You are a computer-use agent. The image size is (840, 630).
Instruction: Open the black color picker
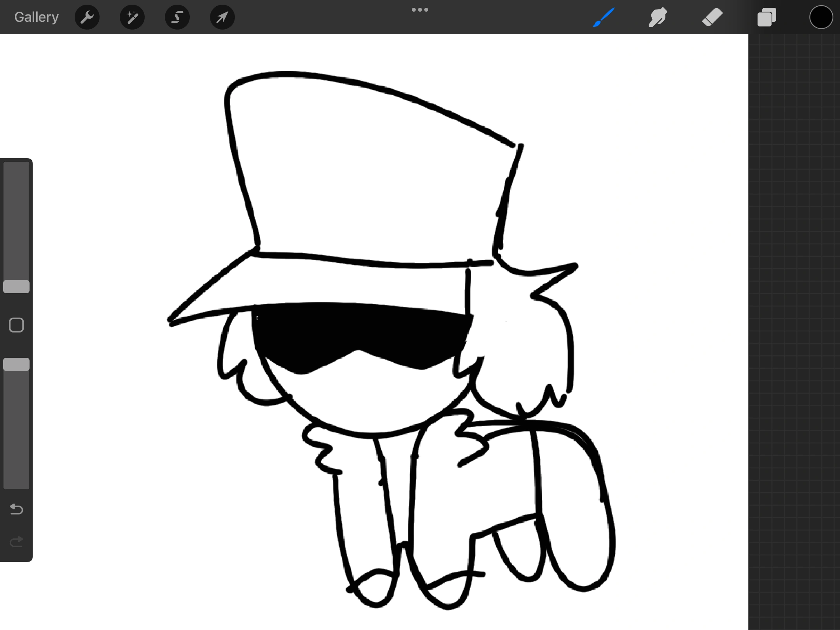(x=821, y=17)
